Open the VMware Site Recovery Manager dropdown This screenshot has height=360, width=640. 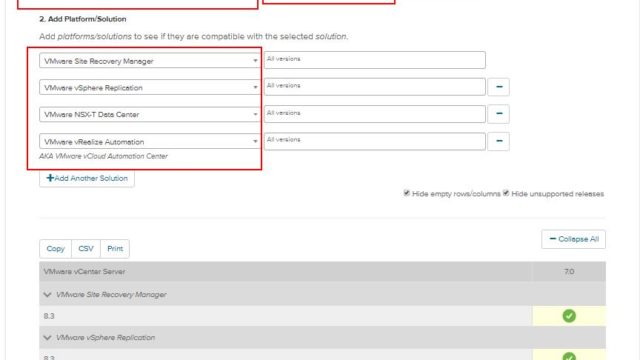(x=149, y=61)
